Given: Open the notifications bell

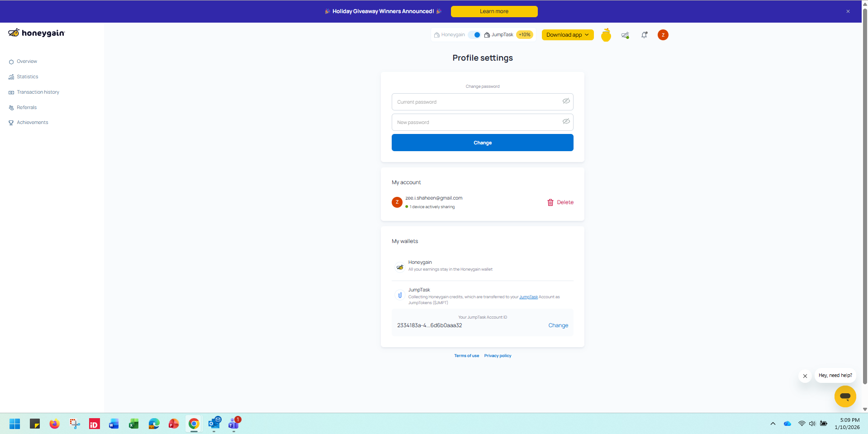Looking at the screenshot, I should point(644,35).
